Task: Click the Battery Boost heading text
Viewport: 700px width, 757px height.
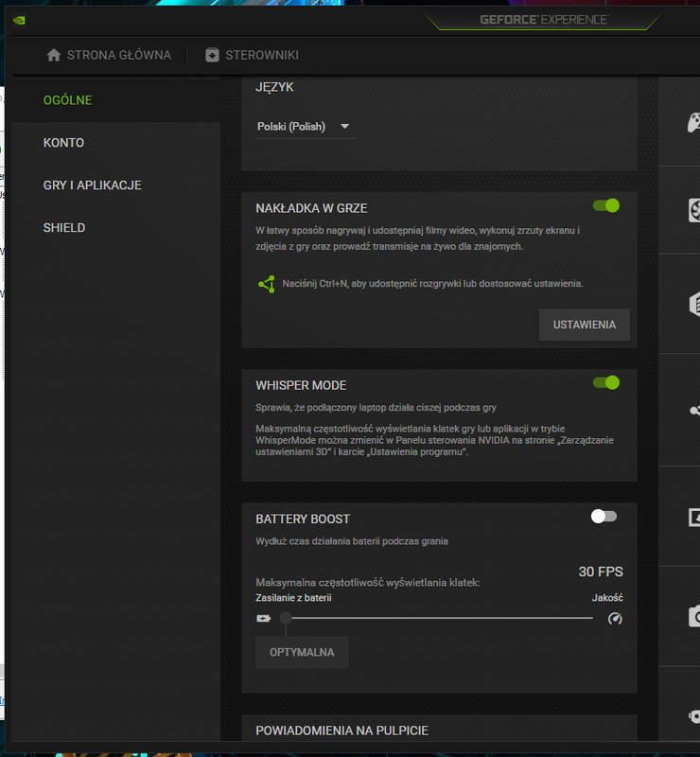Action: tap(303, 519)
